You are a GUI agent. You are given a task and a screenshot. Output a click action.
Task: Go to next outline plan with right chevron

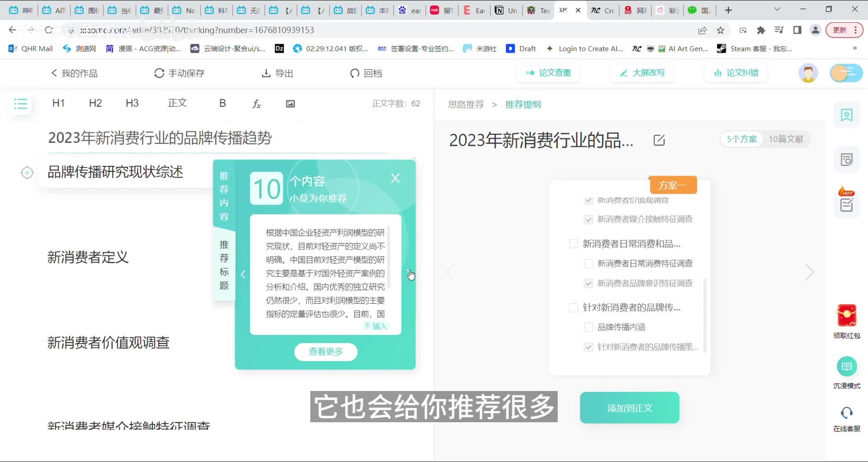809,273
